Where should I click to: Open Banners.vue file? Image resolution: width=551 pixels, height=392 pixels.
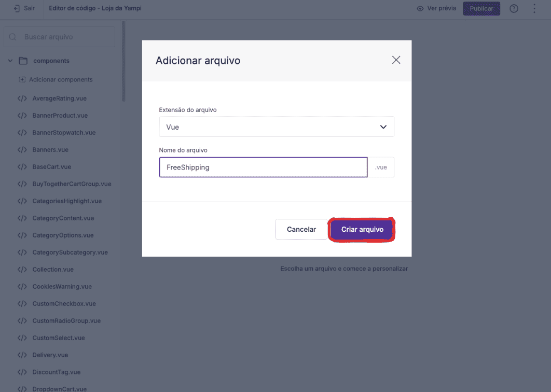[50, 150]
